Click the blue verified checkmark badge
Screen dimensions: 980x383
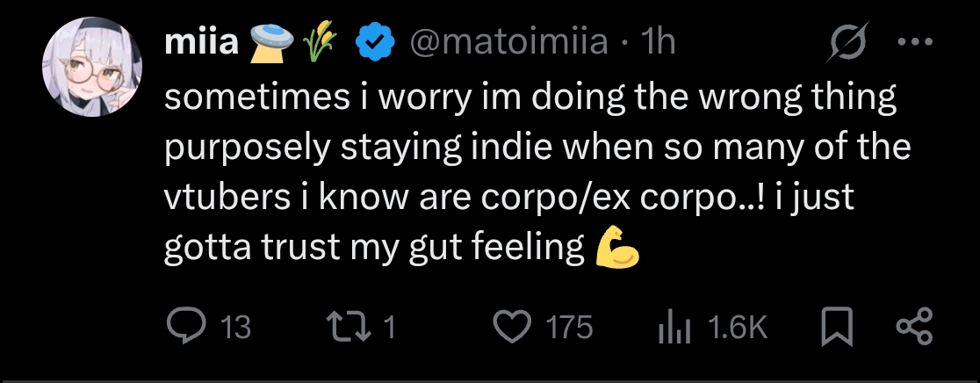click(374, 43)
